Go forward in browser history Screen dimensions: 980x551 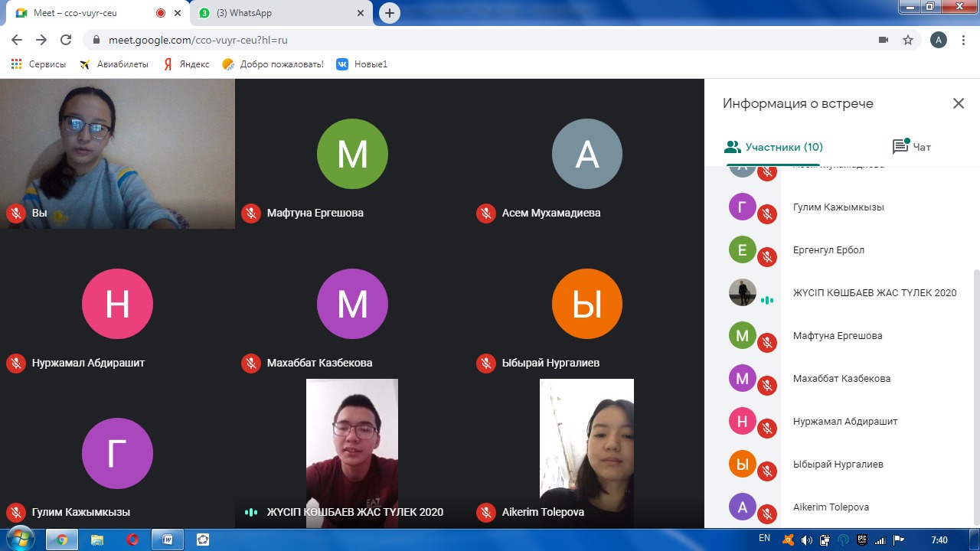[41, 40]
